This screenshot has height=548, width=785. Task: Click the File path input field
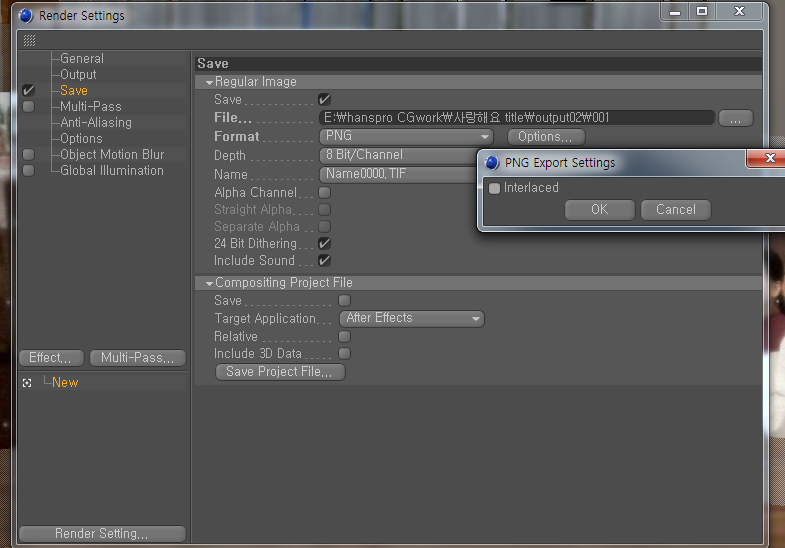[517, 118]
